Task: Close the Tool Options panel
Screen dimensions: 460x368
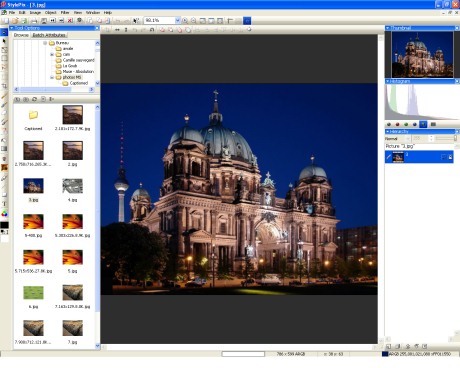Action: click(97, 28)
